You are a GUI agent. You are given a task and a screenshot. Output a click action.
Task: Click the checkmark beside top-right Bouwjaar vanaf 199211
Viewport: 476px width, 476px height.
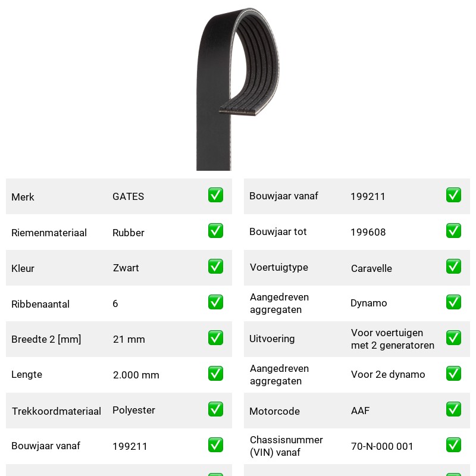(x=453, y=195)
